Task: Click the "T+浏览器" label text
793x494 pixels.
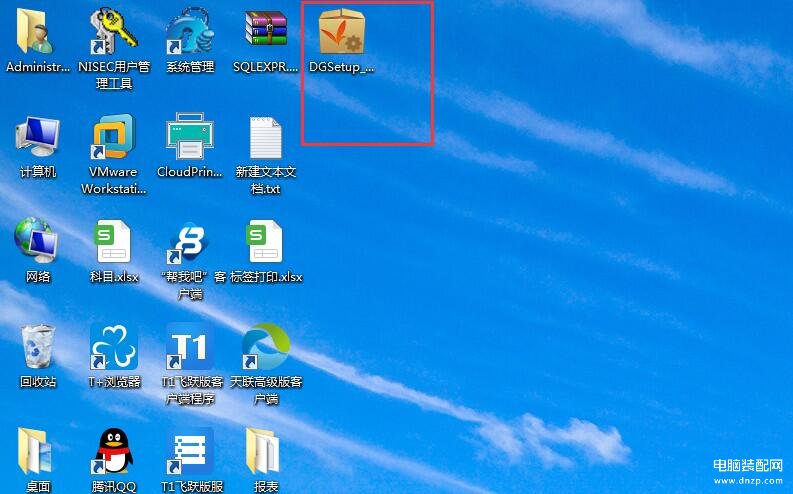Action: click(114, 382)
